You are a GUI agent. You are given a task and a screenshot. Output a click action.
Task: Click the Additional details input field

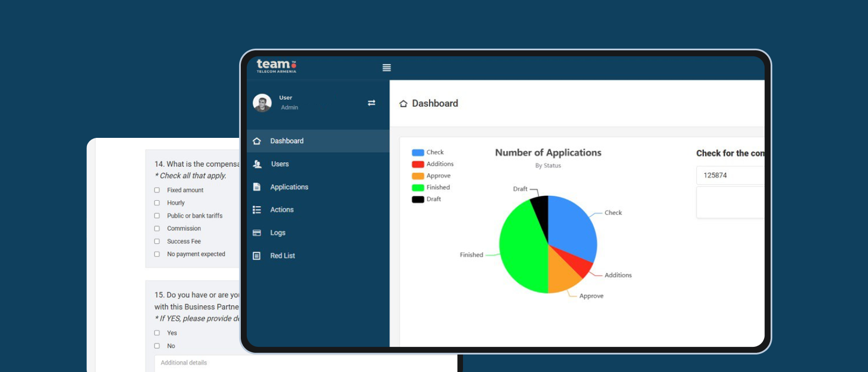[305, 363]
